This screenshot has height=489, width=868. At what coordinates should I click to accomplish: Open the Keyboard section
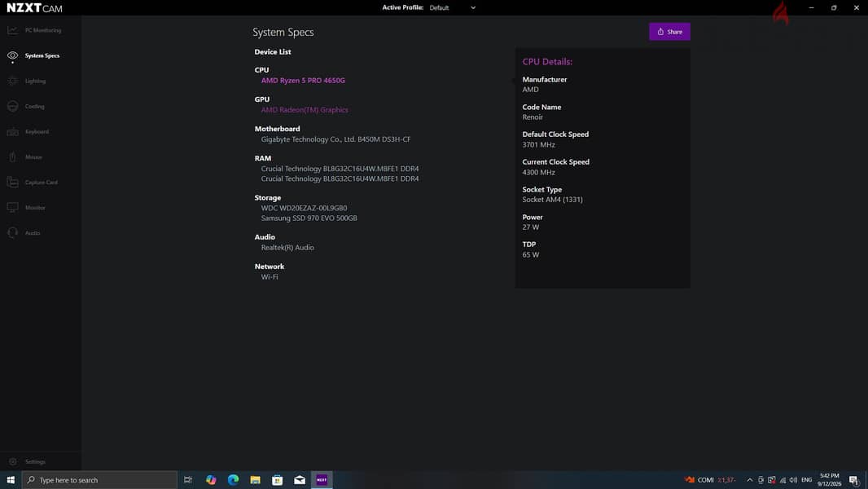pyautogui.click(x=28, y=132)
